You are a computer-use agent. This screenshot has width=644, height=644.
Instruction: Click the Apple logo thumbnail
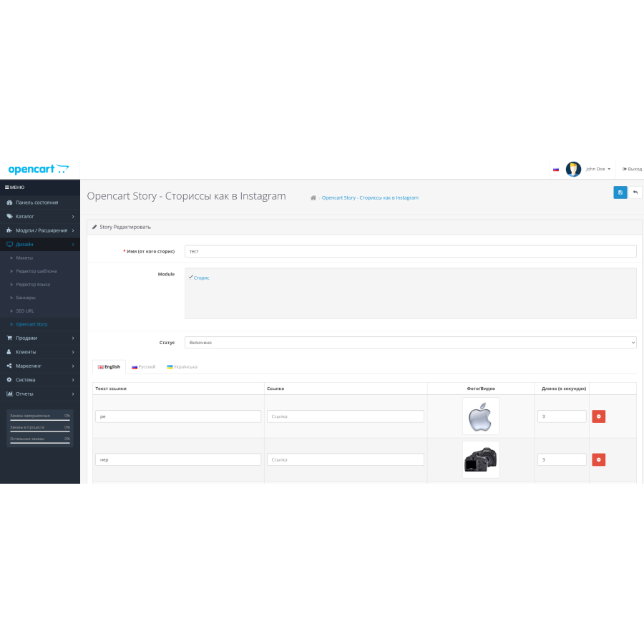481,416
